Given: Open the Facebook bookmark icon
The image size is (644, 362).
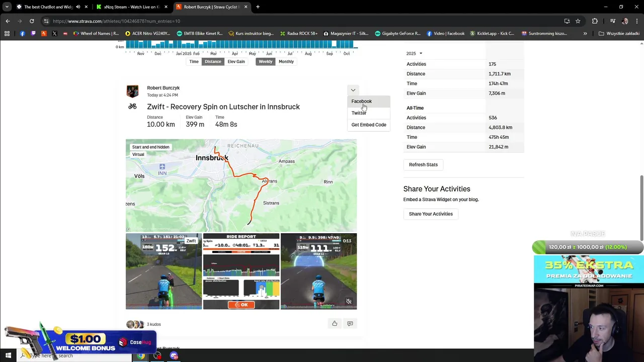Looking at the screenshot, I should 22,34.
